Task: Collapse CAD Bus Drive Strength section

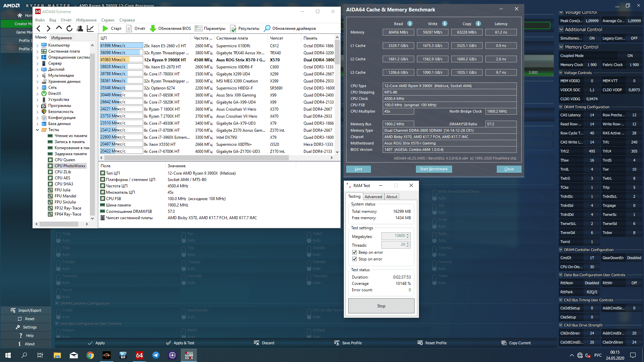Action: [561, 325]
